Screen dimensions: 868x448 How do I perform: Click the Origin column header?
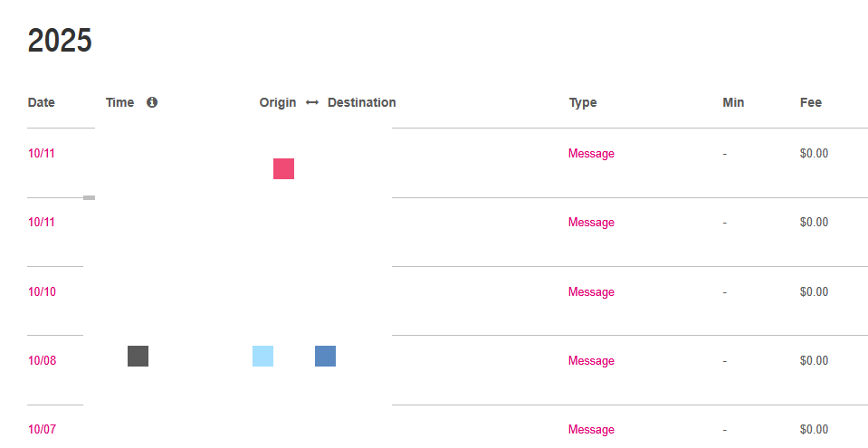coord(277,102)
